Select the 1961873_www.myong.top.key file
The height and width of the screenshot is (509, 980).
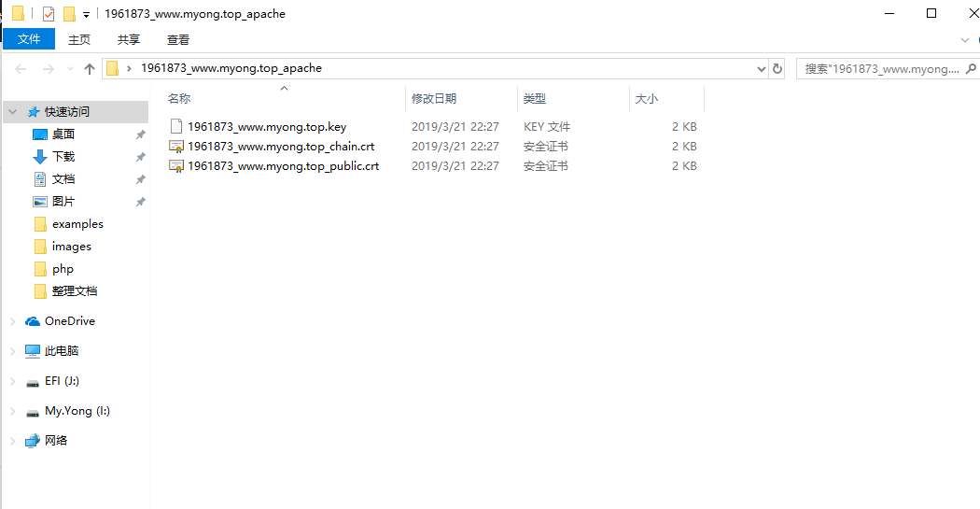click(267, 127)
